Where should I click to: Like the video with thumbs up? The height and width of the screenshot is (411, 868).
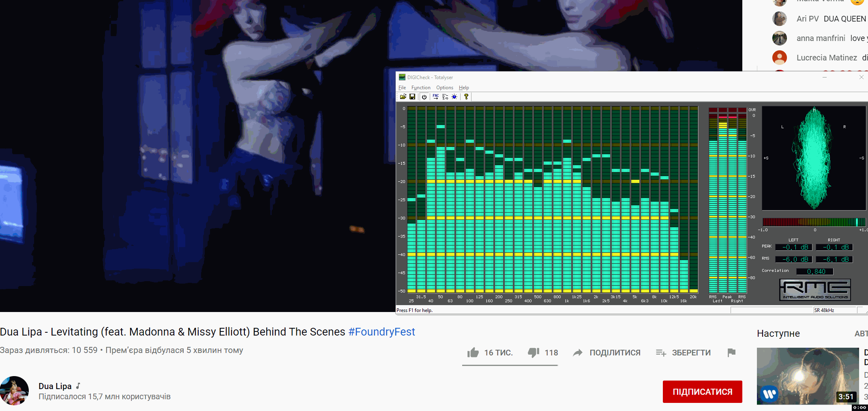(490, 353)
